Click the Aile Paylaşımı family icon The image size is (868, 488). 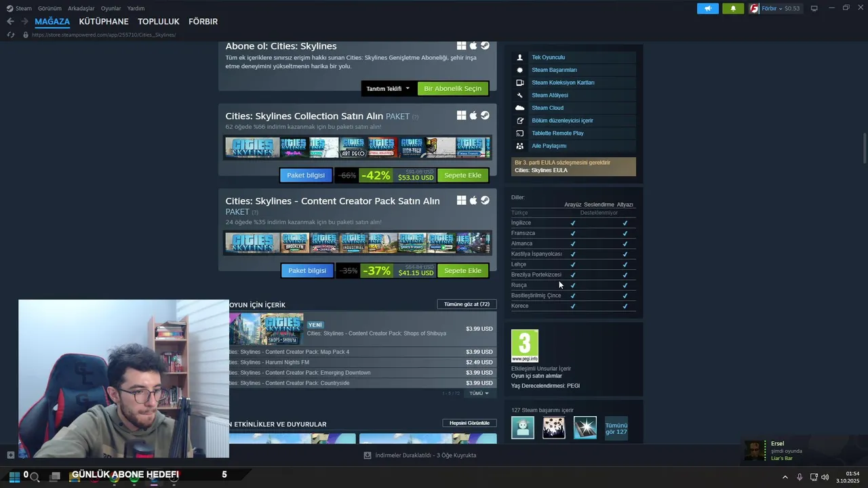point(520,146)
